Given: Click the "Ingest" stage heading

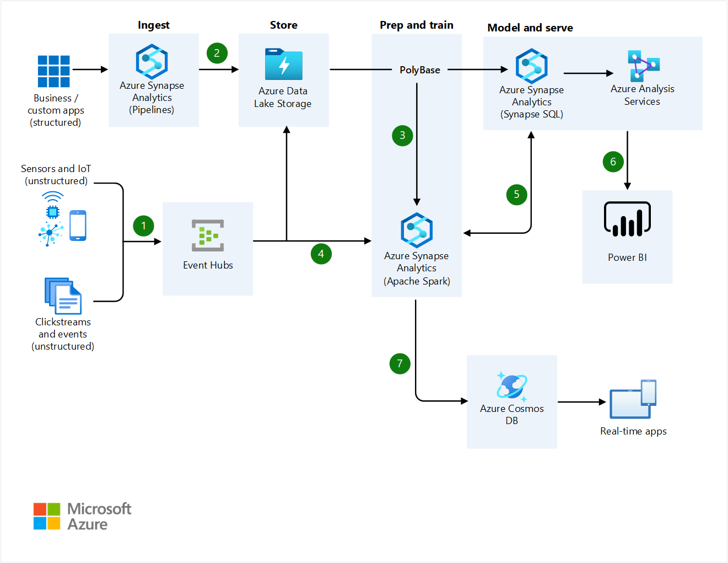Looking at the screenshot, I should point(154,25).
